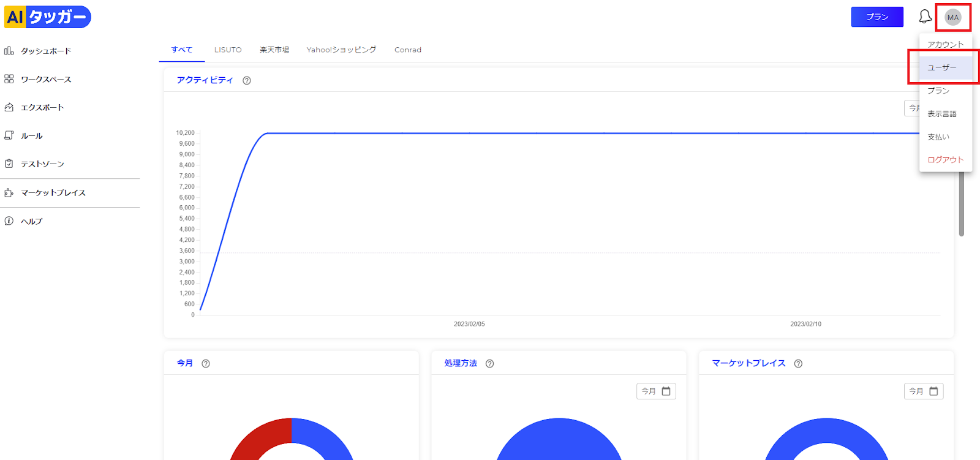Click help icon beside アクティビティ

point(247,80)
